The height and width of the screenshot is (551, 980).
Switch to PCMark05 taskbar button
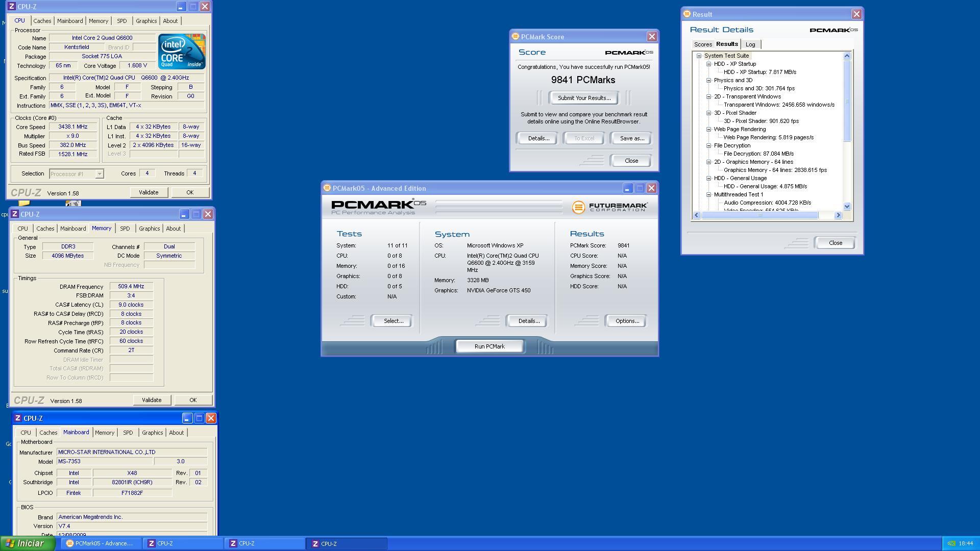pyautogui.click(x=101, y=543)
